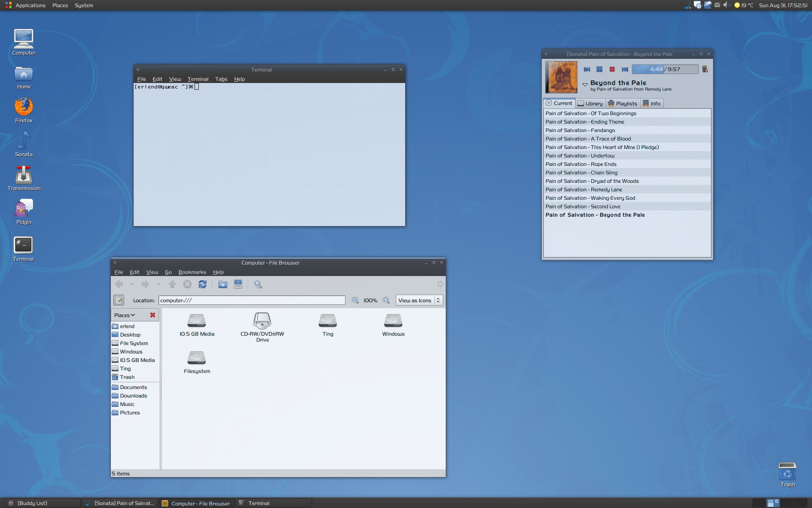Open forward history dropdown arrow
This screenshot has width=812, height=508.
(158, 284)
